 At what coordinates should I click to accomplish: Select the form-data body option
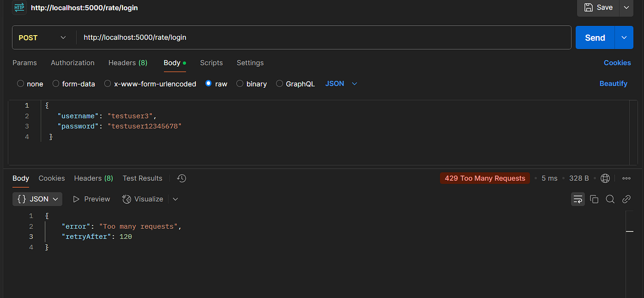coord(74,84)
